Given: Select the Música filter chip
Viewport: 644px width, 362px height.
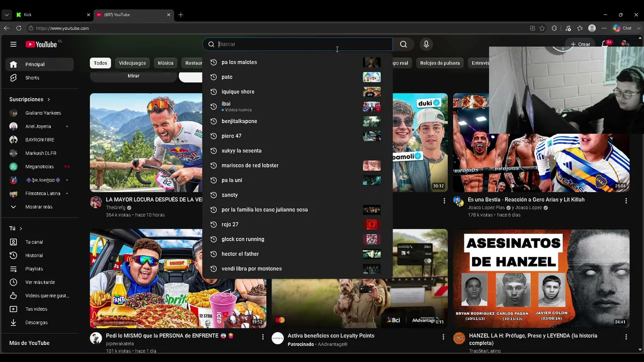Looking at the screenshot, I should (x=166, y=63).
